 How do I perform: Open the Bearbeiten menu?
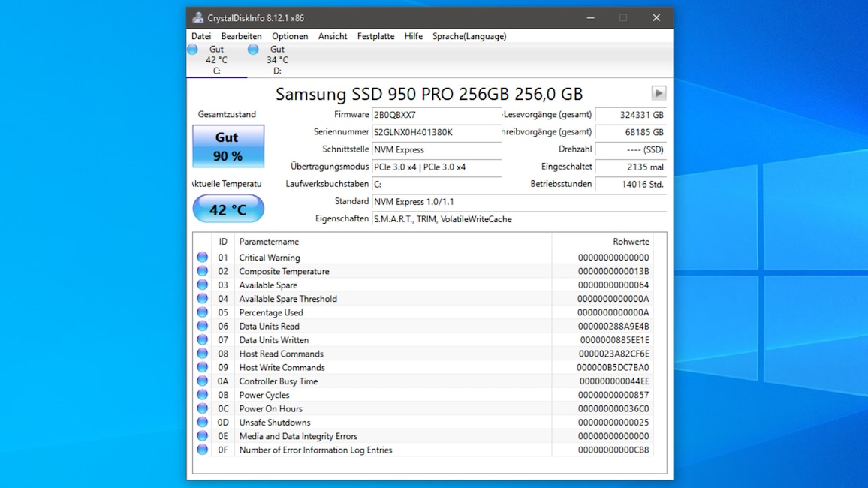click(x=241, y=36)
